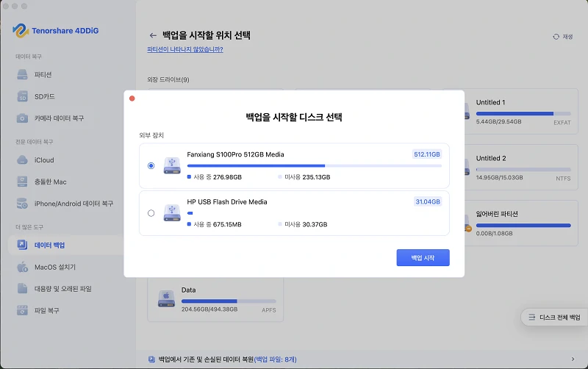588x369 pixels.
Task: Open iPhone/Android 데이터 복구 entry
Action: coord(73,204)
